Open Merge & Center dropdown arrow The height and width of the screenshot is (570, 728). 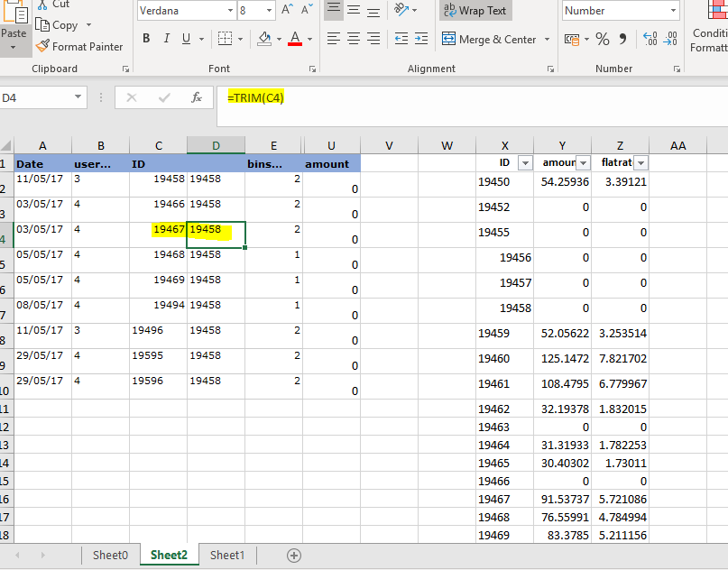pyautogui.click(x=547, y=40)
